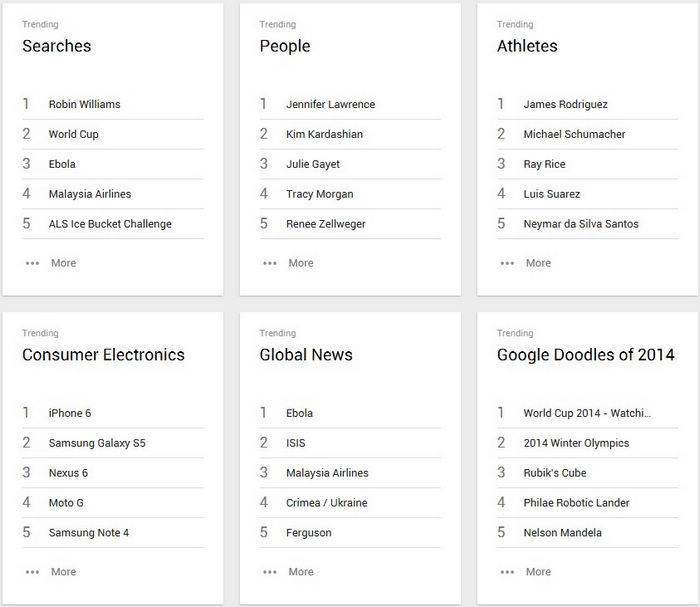The image size is (700, 607).
Task: Expand More in the Searches card
Action: click(x=63, y=263)
